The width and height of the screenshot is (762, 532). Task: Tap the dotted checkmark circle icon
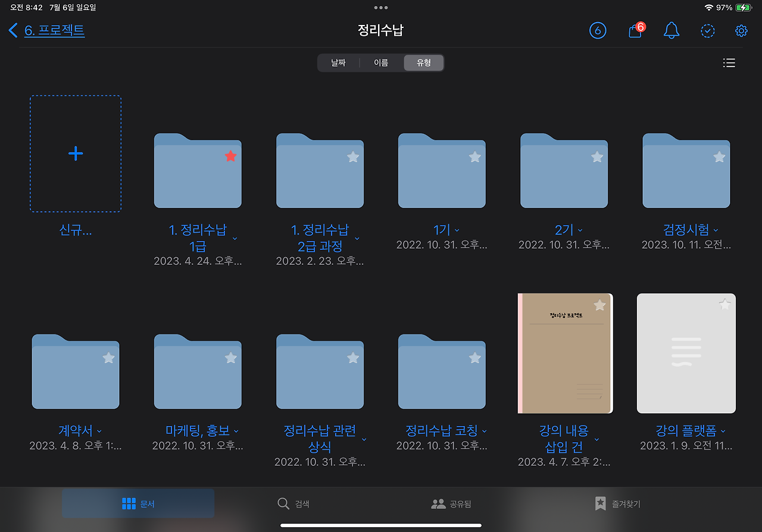pos(707,30)
